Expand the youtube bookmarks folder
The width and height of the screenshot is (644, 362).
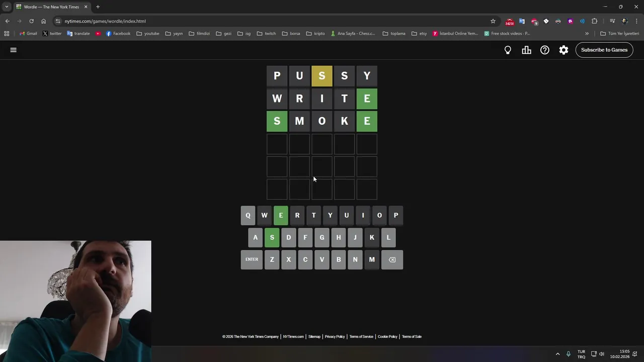pos(147,34)
